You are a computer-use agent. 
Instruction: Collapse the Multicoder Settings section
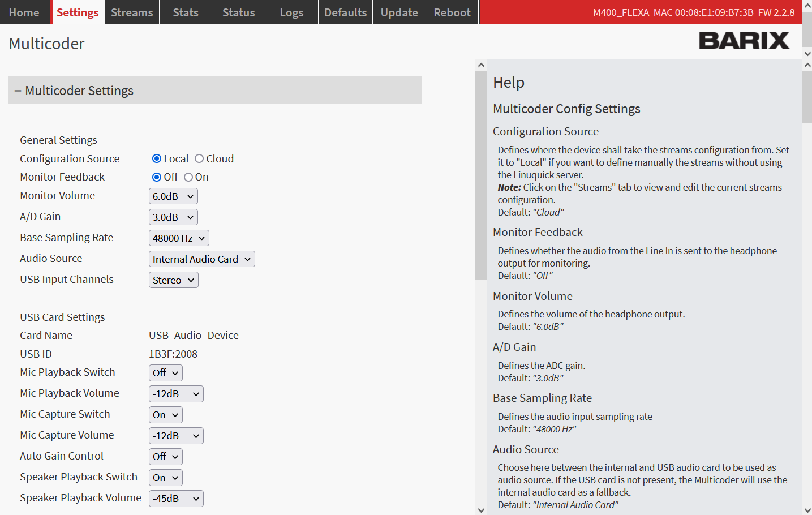click(18, 91)
